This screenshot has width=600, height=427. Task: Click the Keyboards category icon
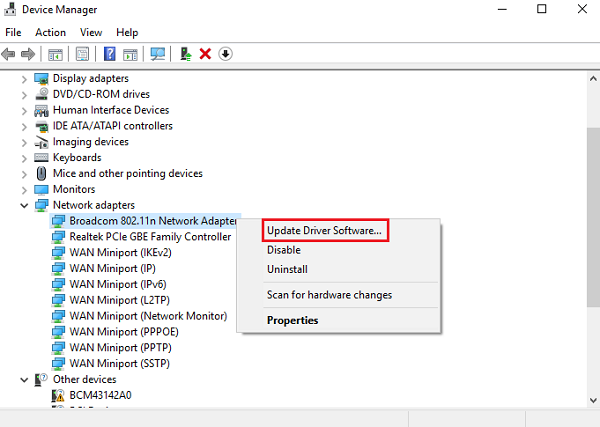point(41,158)
